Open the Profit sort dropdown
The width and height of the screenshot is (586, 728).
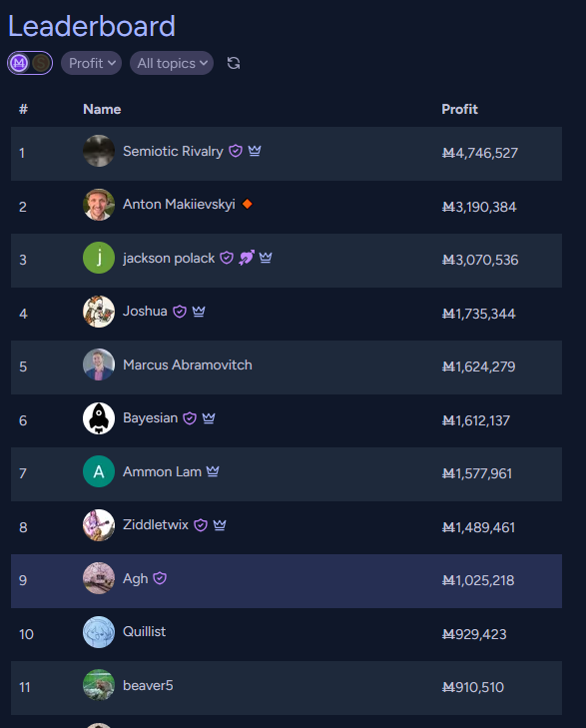pos(92,63)
